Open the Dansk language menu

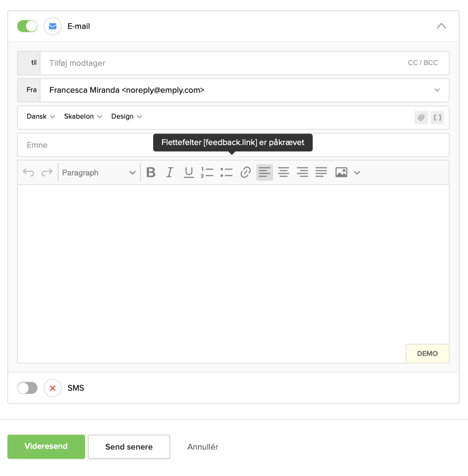(x=41, y=117)
